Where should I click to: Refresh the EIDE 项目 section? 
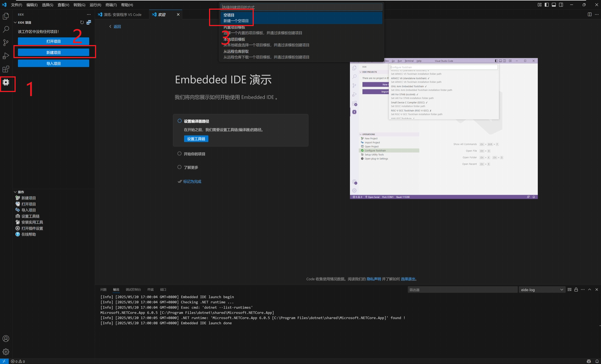pyautogui.click(x=82, y=22)
